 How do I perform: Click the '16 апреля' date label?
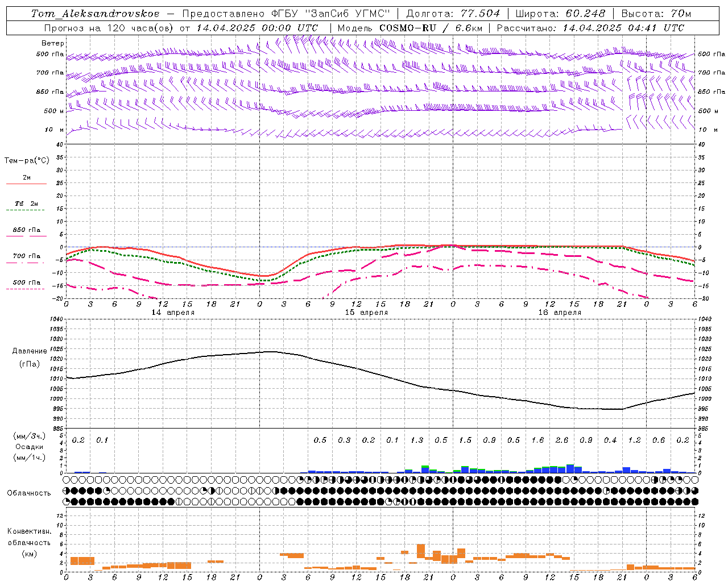pyautogui.click(x=560, y=313)
